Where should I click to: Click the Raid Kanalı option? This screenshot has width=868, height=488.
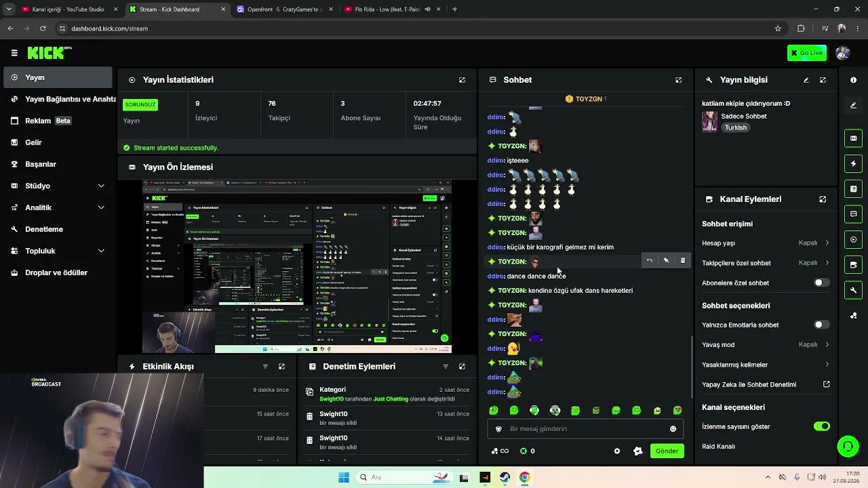(x=718, y=447)
